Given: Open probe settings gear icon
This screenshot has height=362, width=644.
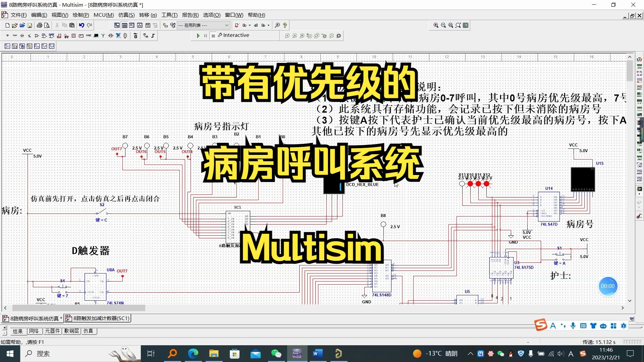Looking at the screenshot, I should (x=339, y=36).
